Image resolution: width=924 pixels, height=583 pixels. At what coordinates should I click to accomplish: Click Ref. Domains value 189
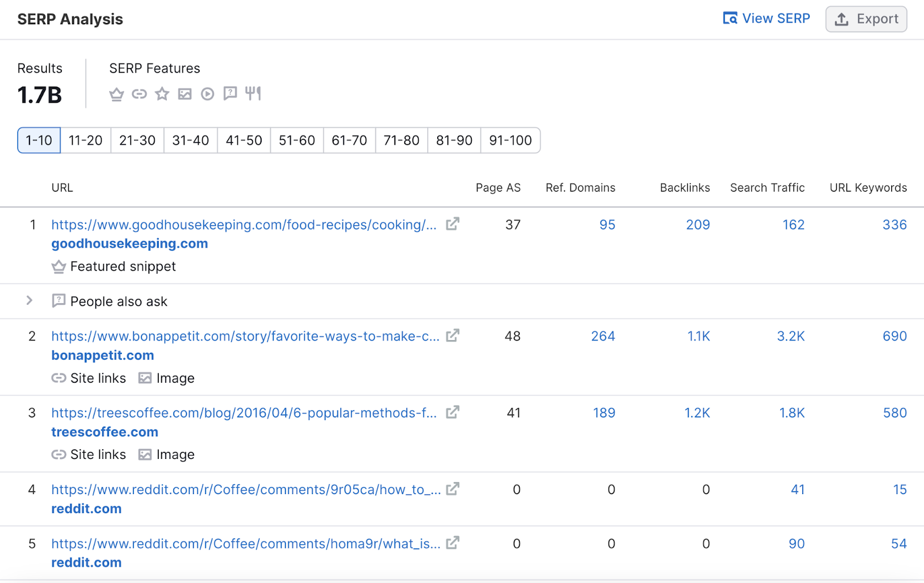[604, 413]
